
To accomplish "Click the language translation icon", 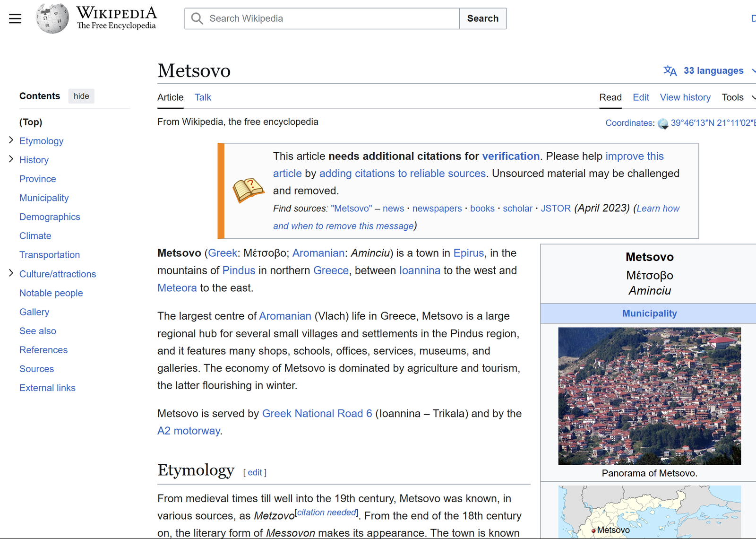I will (670, 71).
